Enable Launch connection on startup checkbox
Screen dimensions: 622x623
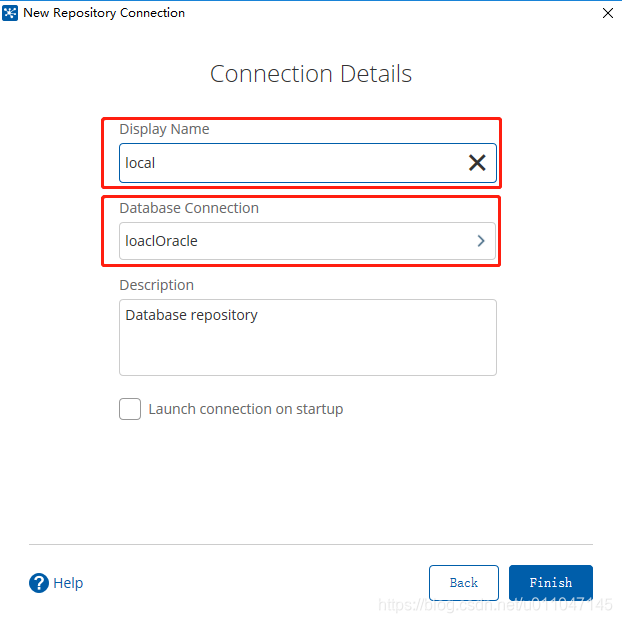(x=130, y=409)
